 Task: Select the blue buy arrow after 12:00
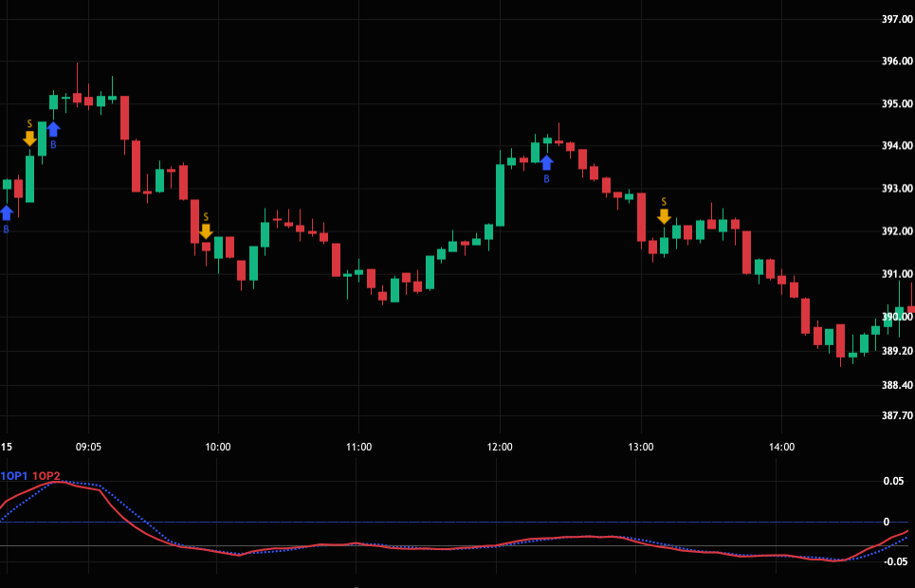(x=546, y=163)
